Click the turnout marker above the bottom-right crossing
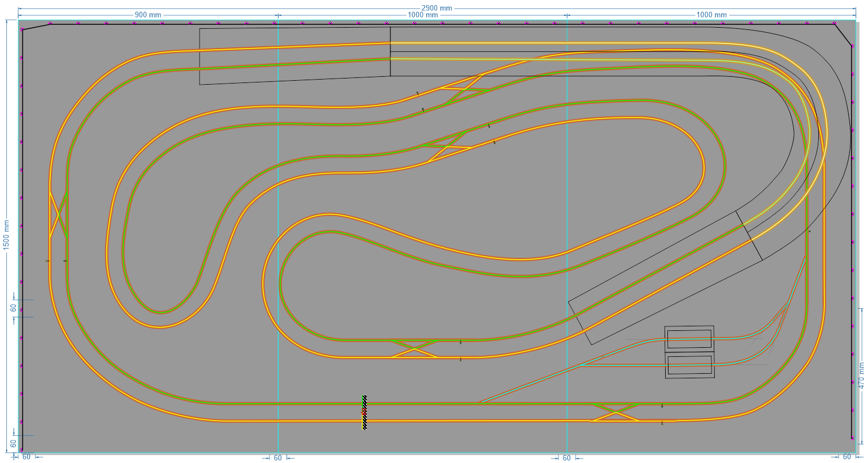868x463 pixels. coord(662,406)
